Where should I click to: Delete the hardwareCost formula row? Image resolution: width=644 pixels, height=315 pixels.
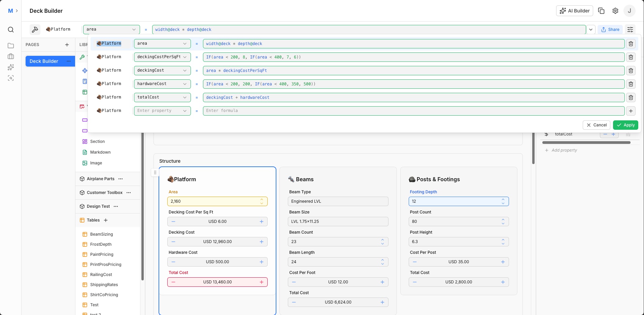click(x=631, y=84)
